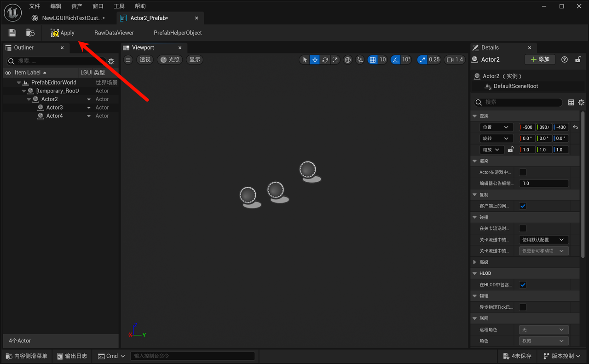The image size is (589, 364).
Task: Click the browse to asset icon
Action: [30, 33]
